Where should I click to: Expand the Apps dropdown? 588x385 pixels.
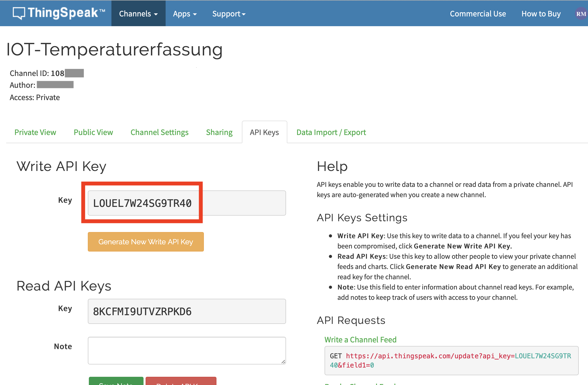click(185, 13)
